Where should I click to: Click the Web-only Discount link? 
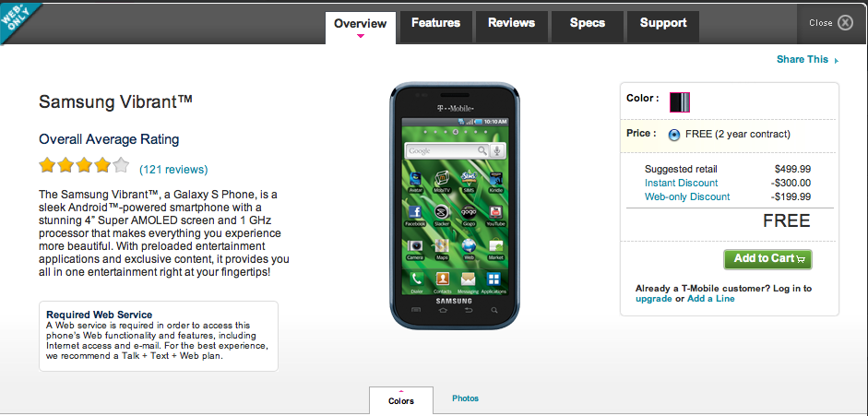[x=687, y=197]
